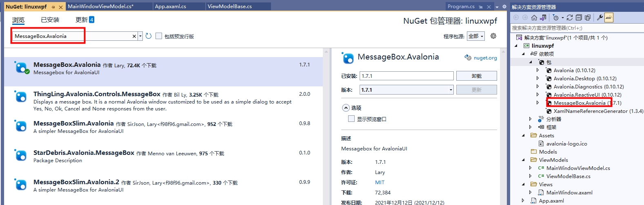Image resolution: width=644 pixels, height=205 pixels.
Task: Collapse the linuxwpf project node
Action: (516, 46)
